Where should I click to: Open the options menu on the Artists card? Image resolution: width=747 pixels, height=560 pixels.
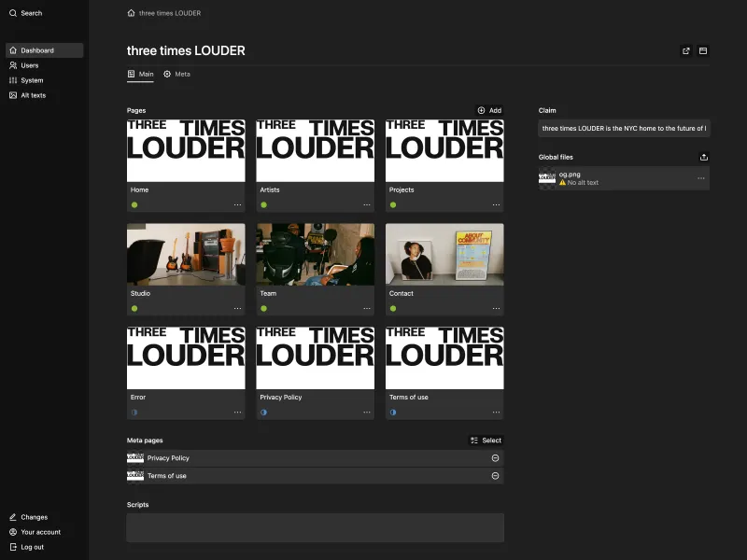[x=368, y=203]
